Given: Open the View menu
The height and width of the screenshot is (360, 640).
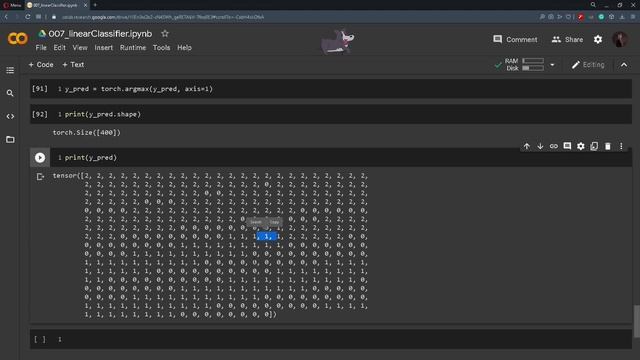Looking at the screenshot, I should pos(80,48).
